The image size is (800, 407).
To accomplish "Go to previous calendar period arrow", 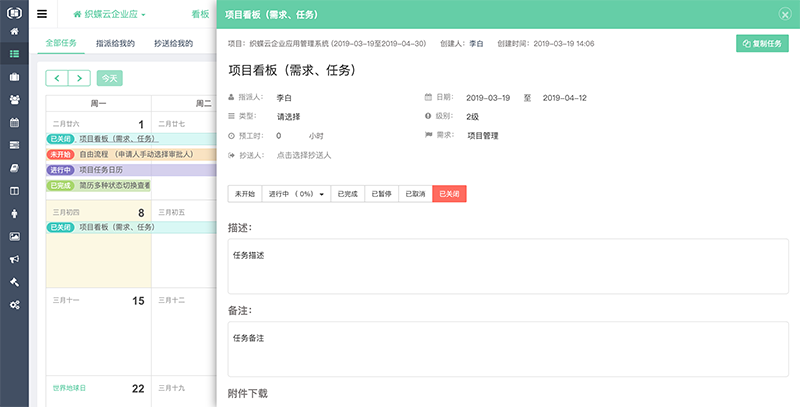I will [57, 78].
